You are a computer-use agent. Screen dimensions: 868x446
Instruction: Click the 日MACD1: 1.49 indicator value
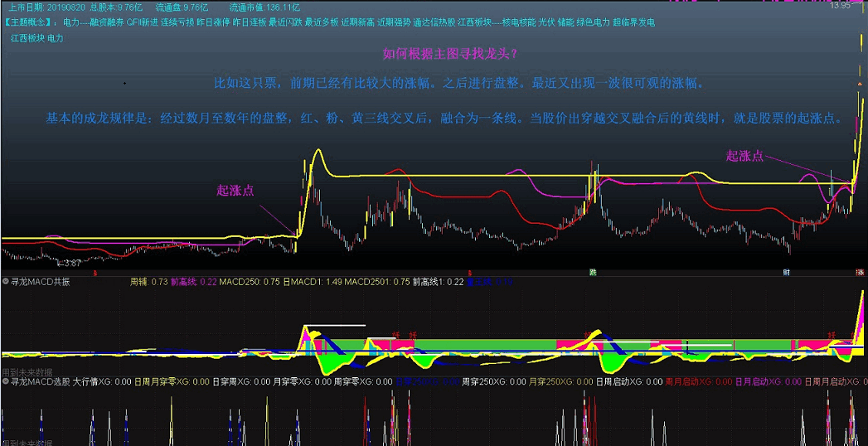tap(313, 282)
